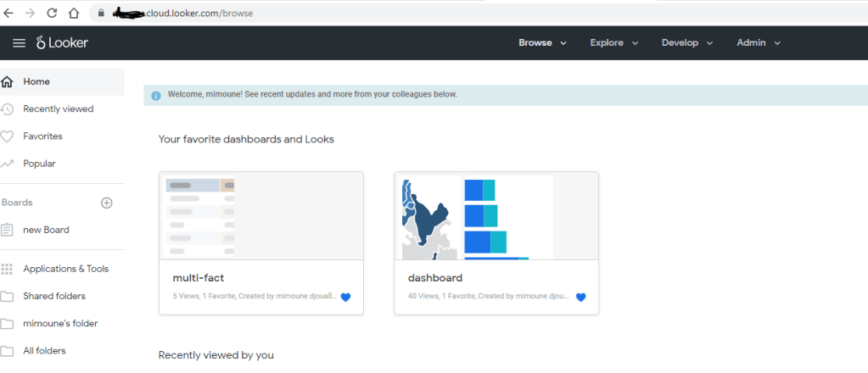Open the dashboard map chart thumbnail
Viewport: 868px width, 373px height.
[x=431, y=217]
